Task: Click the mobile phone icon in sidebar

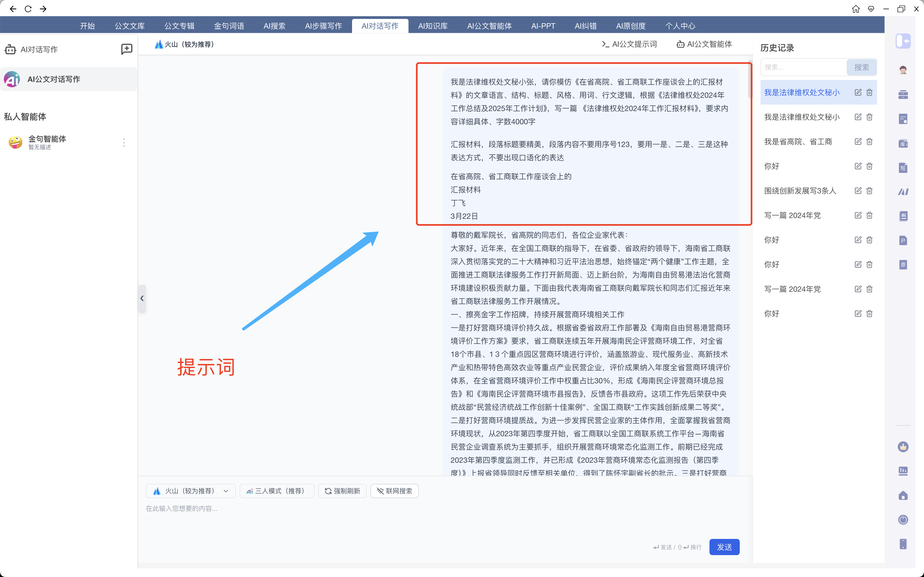Action: [903, 544]
